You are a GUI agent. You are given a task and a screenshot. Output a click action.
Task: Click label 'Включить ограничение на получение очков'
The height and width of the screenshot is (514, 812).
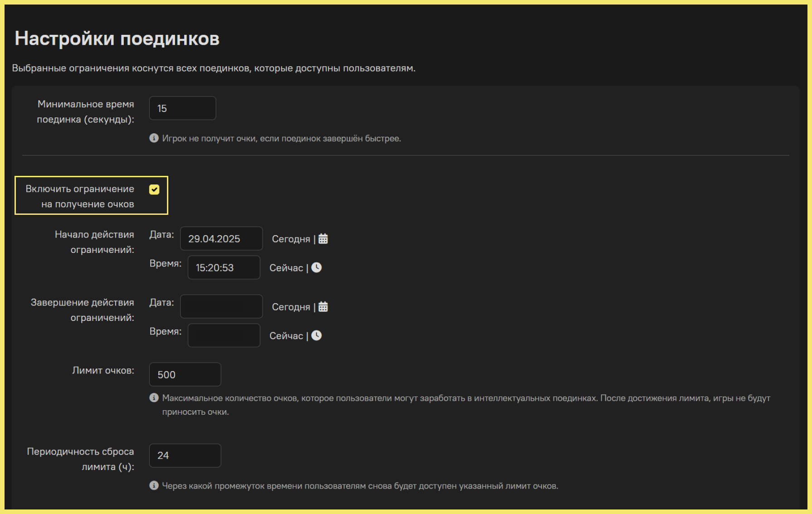click(80, 196)
